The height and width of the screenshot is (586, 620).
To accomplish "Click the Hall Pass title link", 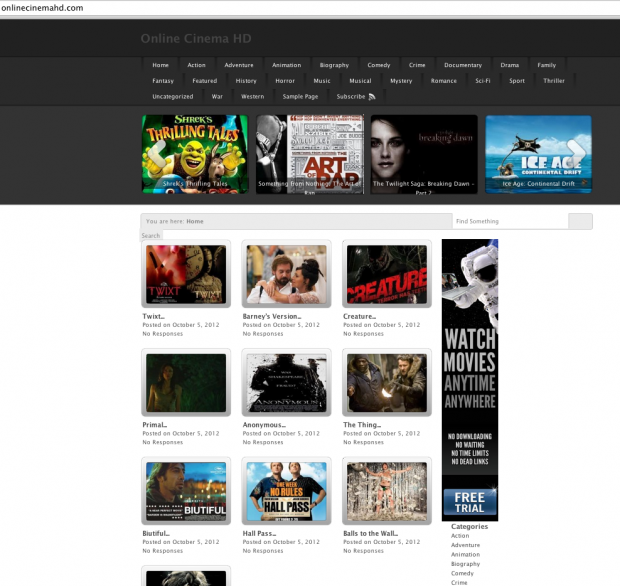I will (259, 533).
